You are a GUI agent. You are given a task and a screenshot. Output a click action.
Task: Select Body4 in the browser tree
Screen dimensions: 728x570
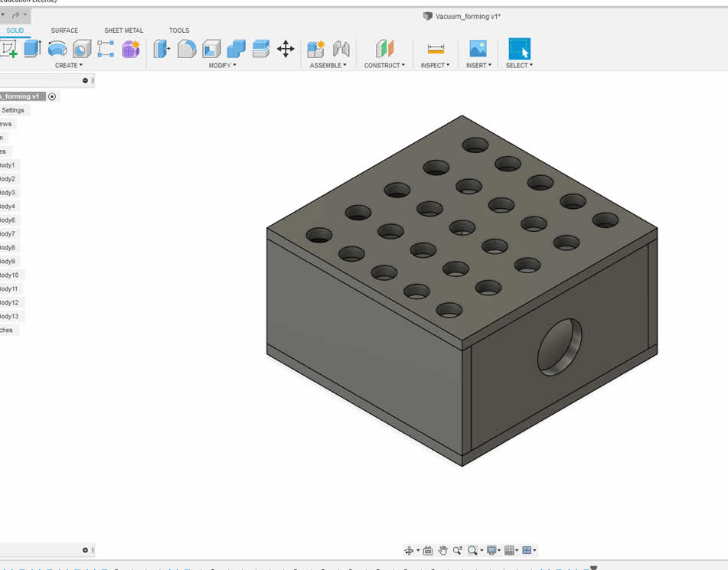coord(8,207)
